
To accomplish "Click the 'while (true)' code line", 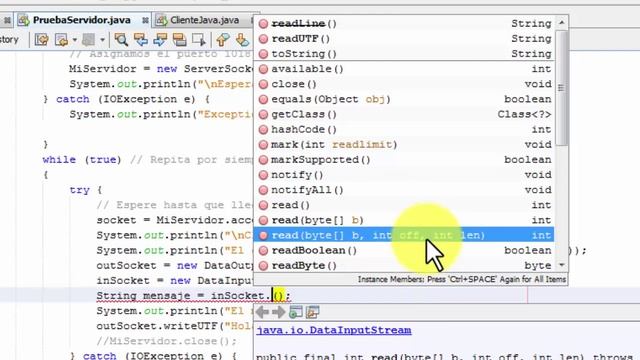I will coord(82,160).
